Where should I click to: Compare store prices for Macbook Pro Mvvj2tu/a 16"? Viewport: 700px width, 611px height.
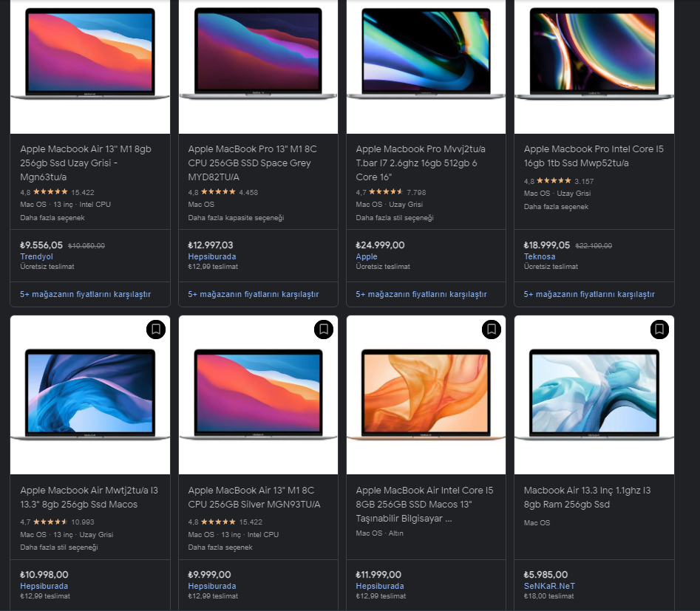point(421,294)
